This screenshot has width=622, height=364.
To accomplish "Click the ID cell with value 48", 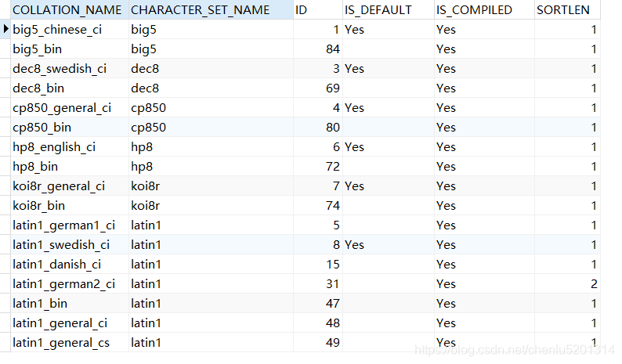I will click(318, 323).
